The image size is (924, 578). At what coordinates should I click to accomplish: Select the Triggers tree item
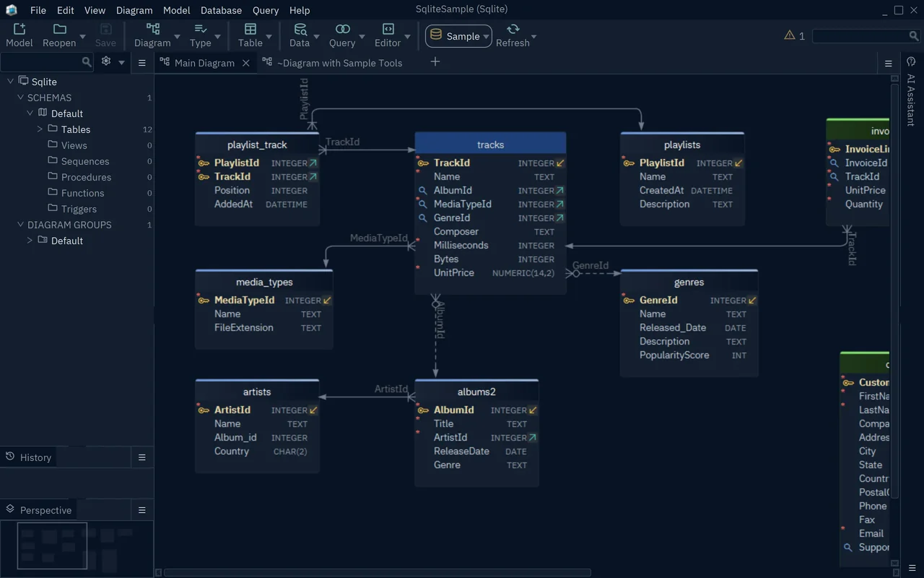(x=79, y=209)
